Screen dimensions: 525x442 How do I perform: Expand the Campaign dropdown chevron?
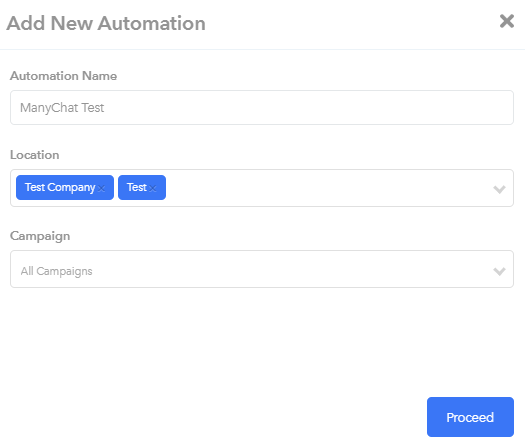pyautogui.click(x=499, y=271)
